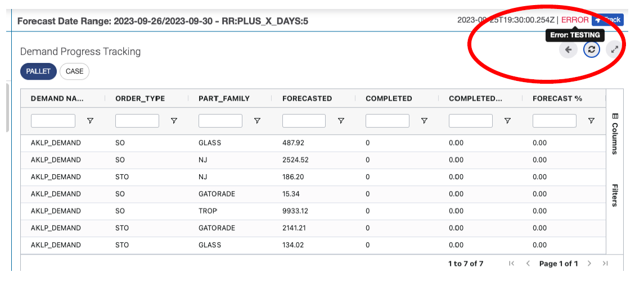Viewport: 644px width, 290px height.
Task: Open filter icon for DEMAND NAME column
Action: 90,121
